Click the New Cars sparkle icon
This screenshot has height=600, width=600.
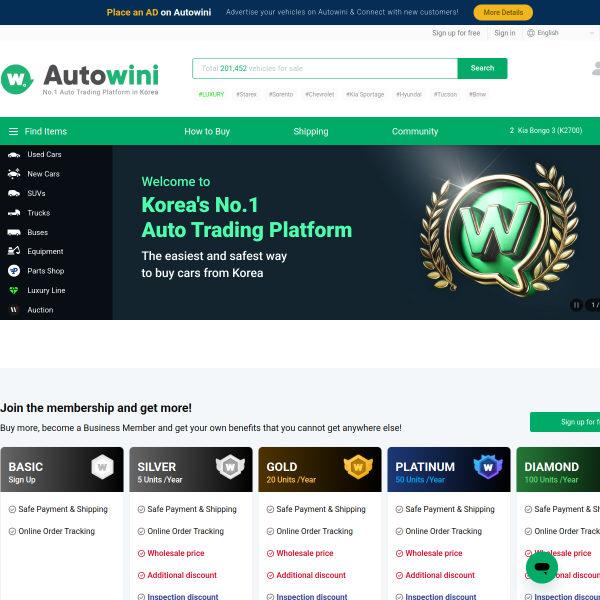coord(14,174)
